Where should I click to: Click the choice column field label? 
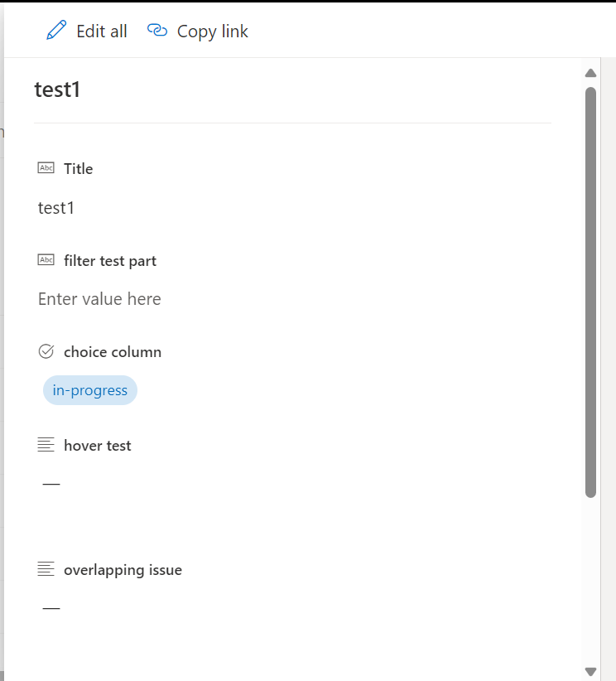(112, 351)
